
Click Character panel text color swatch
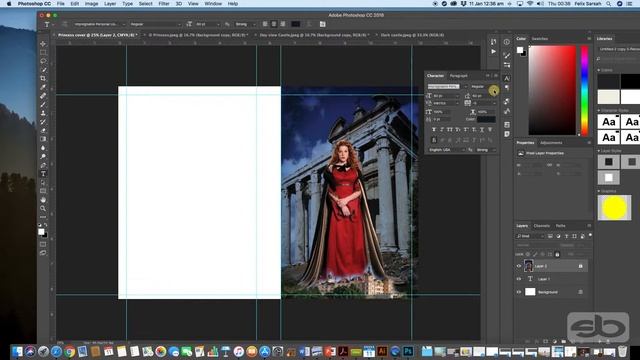pyautogui.click(x=486, y=119)
